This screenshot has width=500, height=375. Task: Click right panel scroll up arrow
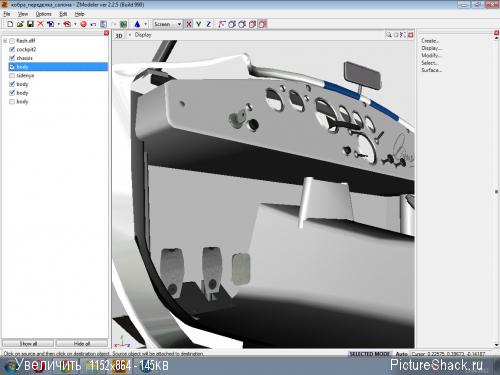tap(497, 38)
